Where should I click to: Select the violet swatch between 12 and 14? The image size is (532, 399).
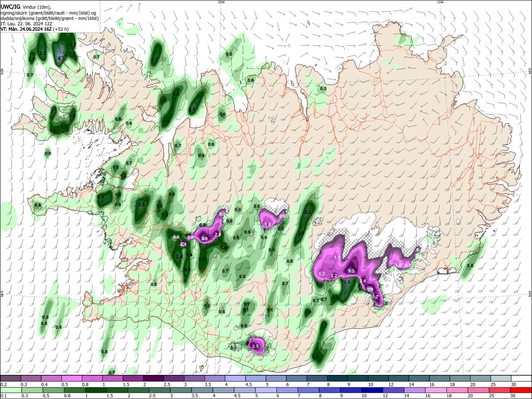(393, 390)
